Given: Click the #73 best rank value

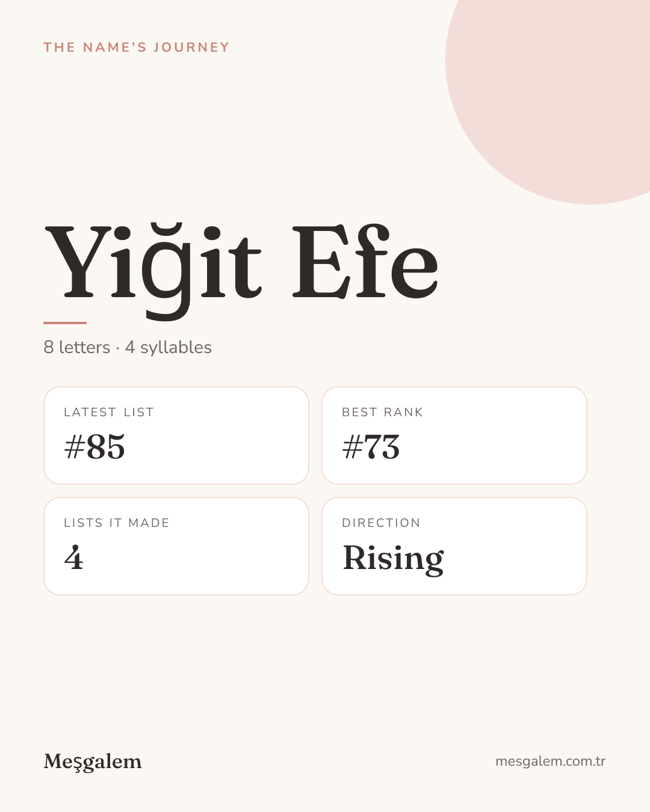Looking at the screenshot, I should (371, 447).
